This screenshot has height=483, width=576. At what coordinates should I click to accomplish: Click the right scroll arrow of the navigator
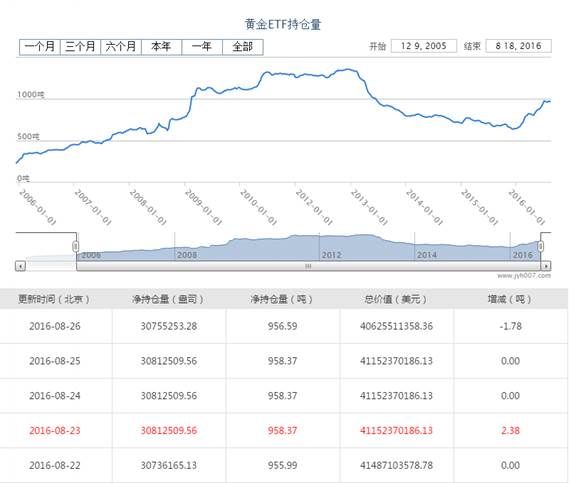tap(546, 266)
